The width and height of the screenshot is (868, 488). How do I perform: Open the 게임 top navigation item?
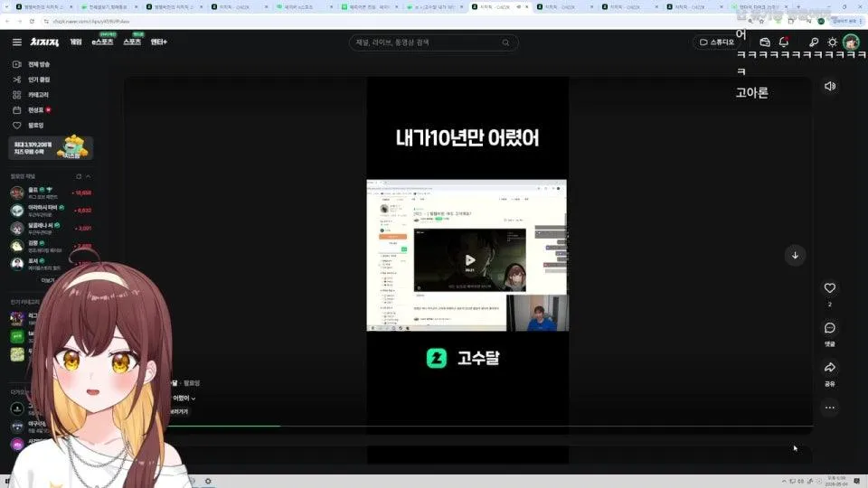(x=76, y=42)
